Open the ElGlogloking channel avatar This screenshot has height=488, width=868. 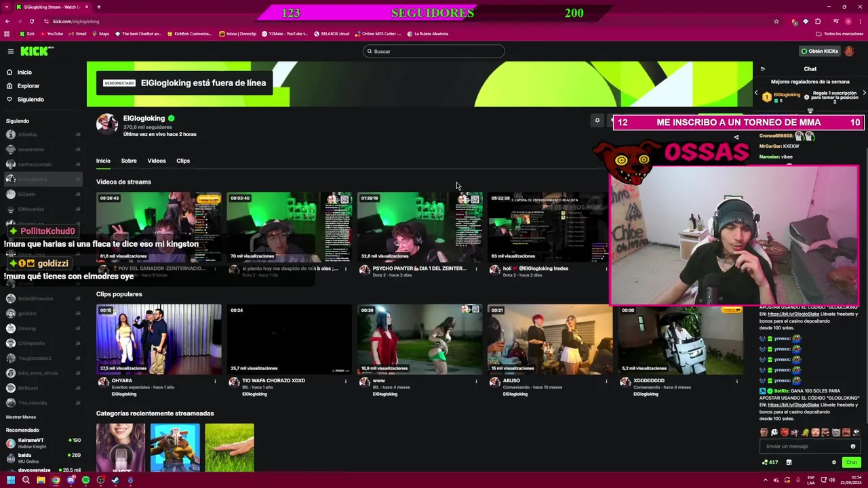107,124
